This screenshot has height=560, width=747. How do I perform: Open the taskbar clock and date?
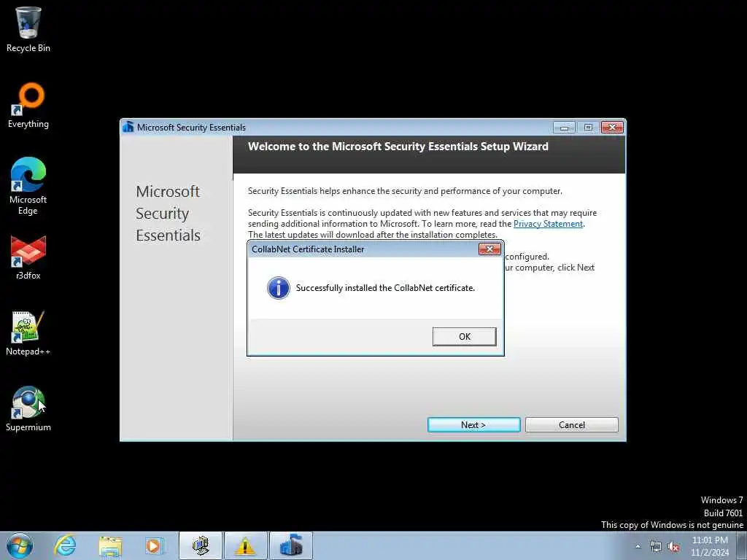pos(710,546)
